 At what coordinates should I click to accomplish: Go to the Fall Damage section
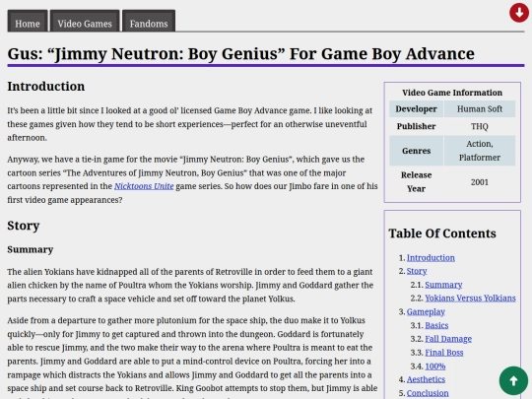tap(448, 339)
